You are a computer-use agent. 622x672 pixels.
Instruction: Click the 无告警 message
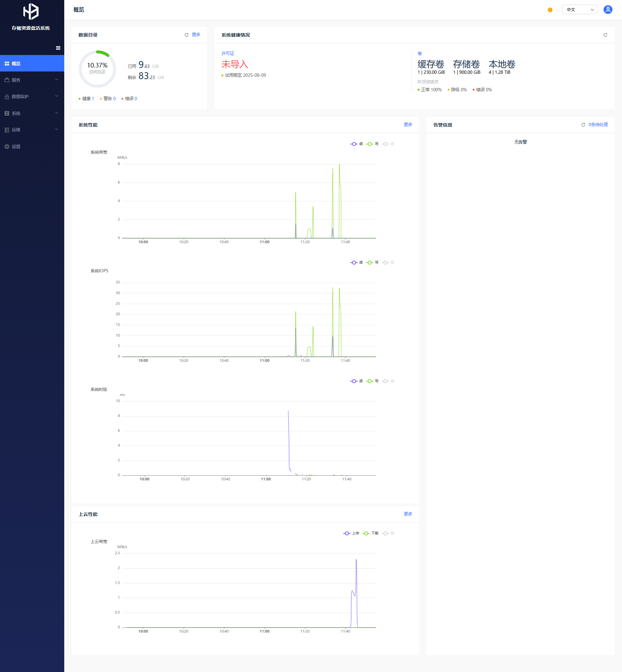[x=520, y=142]
